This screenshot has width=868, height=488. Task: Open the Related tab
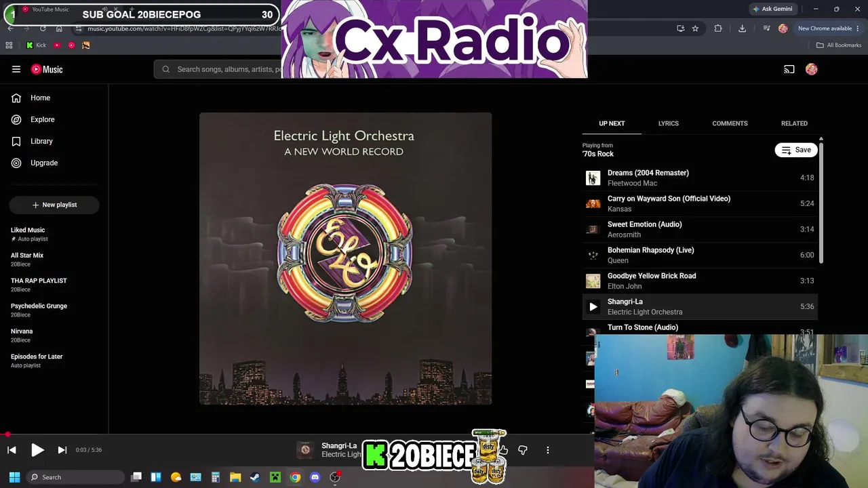(794, 123)
